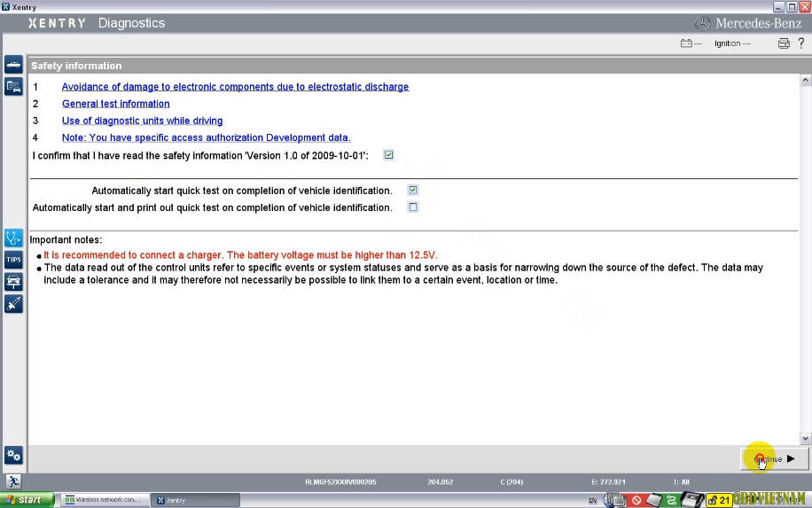
Task: Select the Xentry taskbar item
Action: (195, 500)
